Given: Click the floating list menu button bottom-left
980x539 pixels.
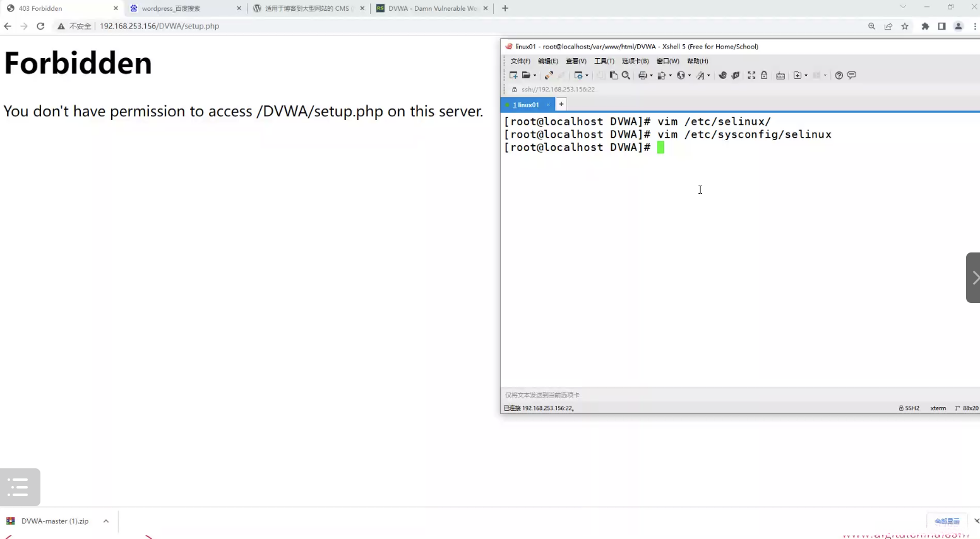Looking at the screenshot, I should pos(20,487).
